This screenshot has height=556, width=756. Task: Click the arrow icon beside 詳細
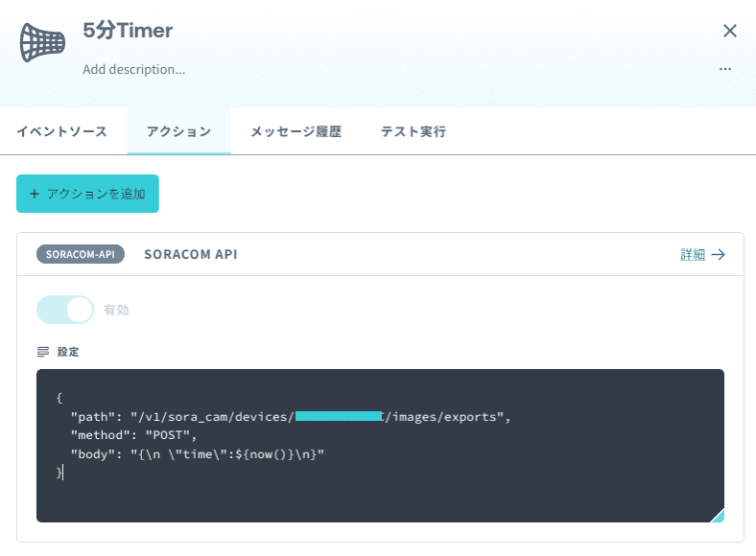[x=719, y=254]
